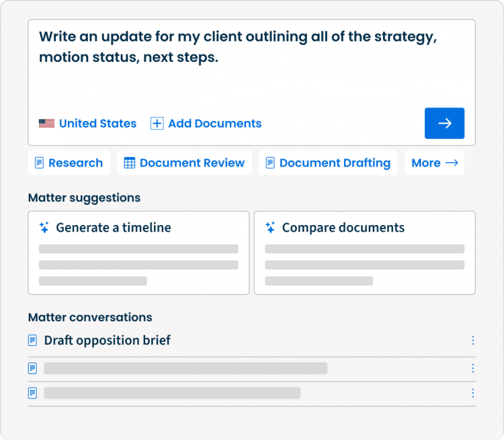504x440 pixels.
Task: Click the sparkle icon on Compare documents
Action: click(x=270, y=228)
